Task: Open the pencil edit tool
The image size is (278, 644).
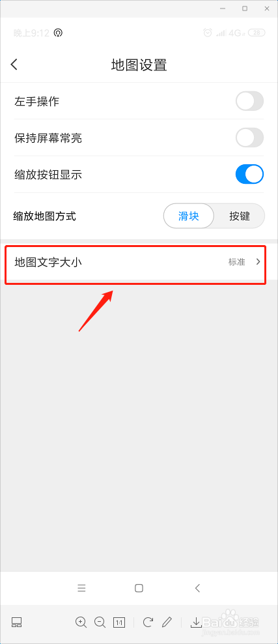Action: coord(167,622)
